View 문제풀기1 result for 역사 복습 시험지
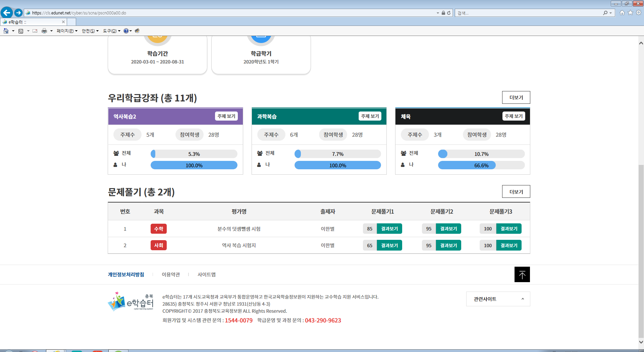The width and height of the screenshot is (644, 352). (x=389, y=245)
